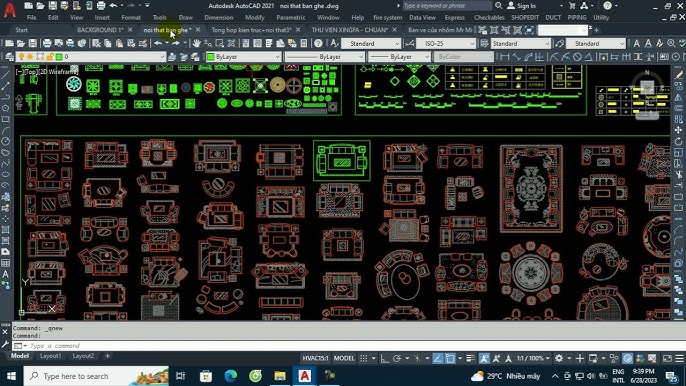Toggle polar tracking in status bar
Screen dimensions: 686x386
pos(397,358)
